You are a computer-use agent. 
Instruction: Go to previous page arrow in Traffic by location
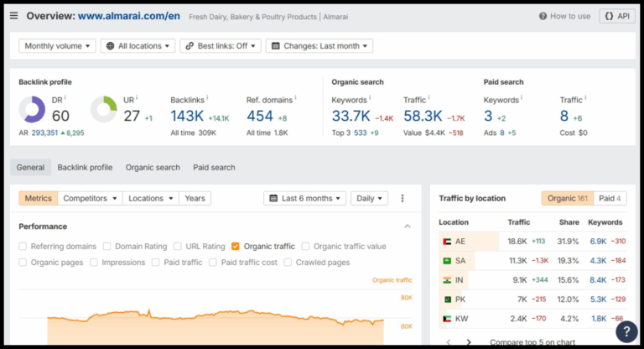tap(449, 342)
